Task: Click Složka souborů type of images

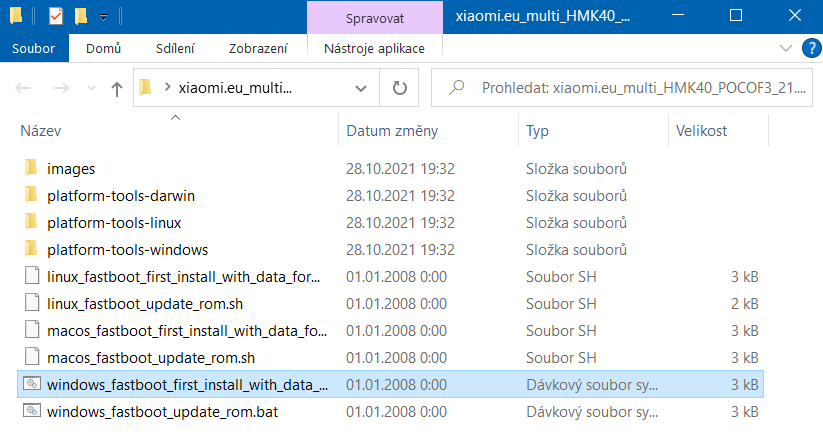Action: click(576, 169)
